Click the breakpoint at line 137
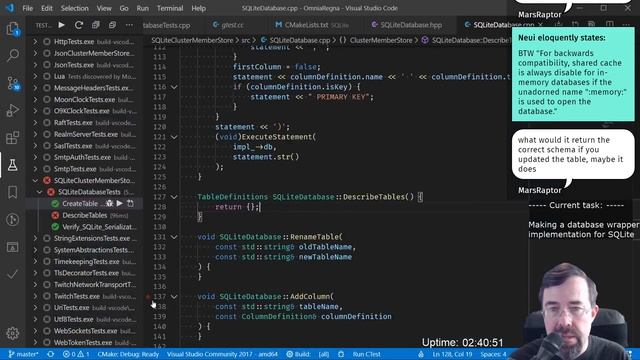This screenshot has height=360, width=640. click(x=148, y=297)
